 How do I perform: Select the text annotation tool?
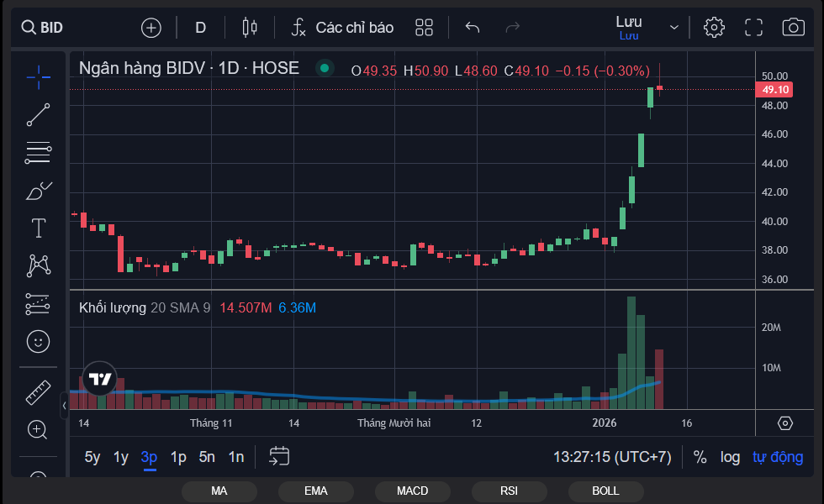pyautogui.click(x=38, y=228)
